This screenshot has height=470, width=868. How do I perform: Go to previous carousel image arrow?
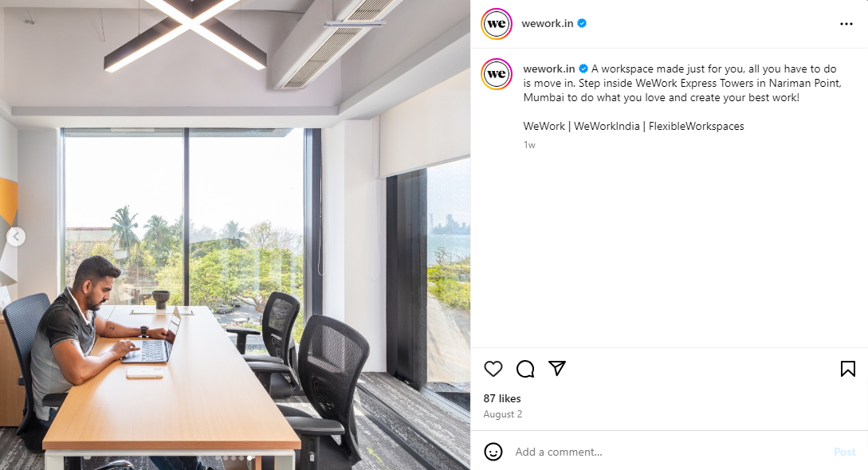tap(16, 237)
